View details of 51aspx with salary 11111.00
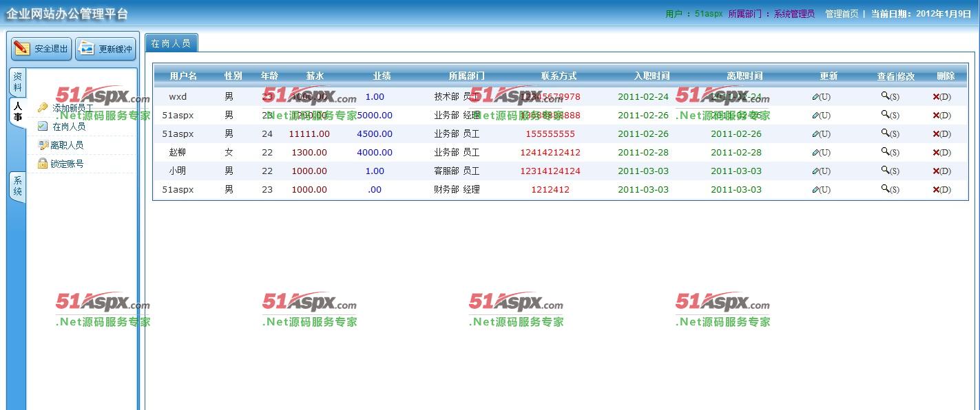Image resolution: width=980 pixels, height=410 pixels. click(x=886, y=133)
